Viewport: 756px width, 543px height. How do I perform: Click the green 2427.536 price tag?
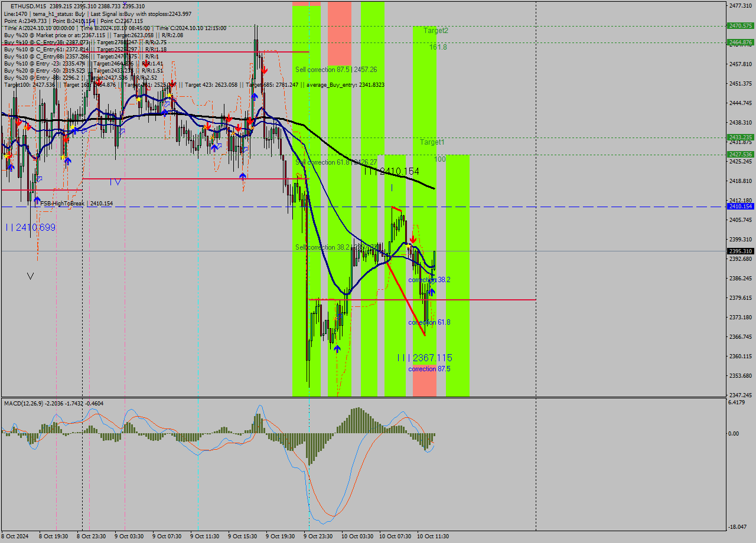tap(741, 154)
